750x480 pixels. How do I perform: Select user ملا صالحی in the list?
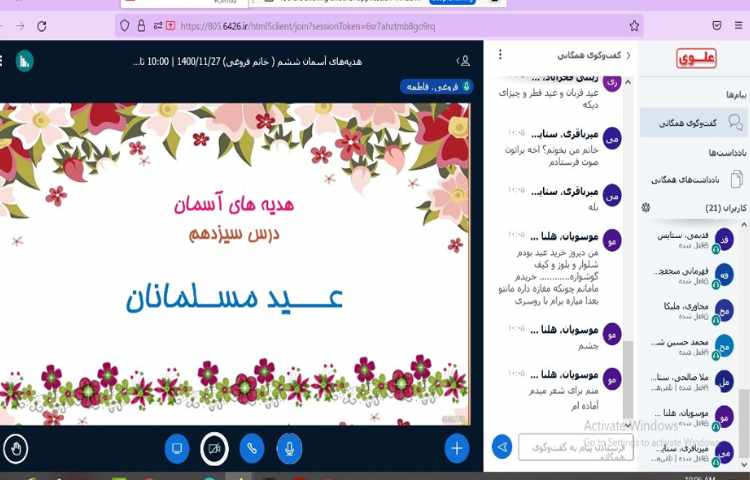click(x=694, y=382)
